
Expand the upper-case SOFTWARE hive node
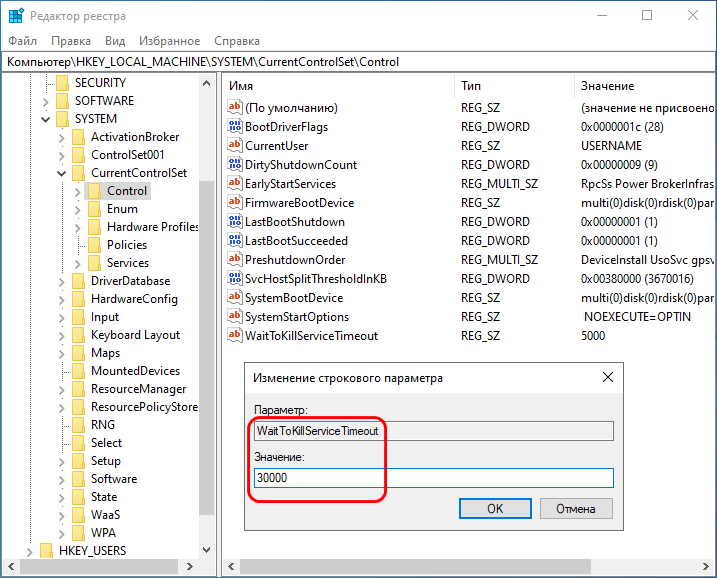[45, 102]
